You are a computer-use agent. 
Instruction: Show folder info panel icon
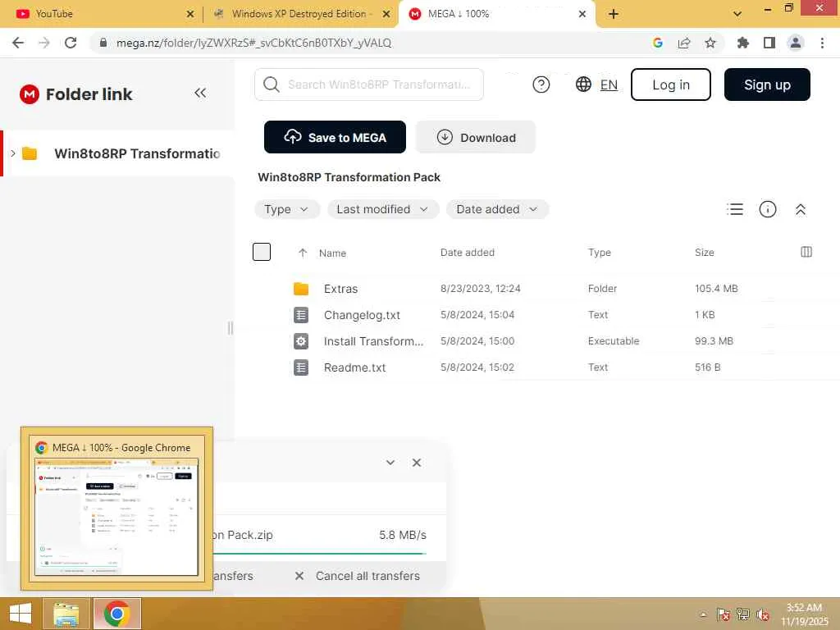(x=768, y=209)
